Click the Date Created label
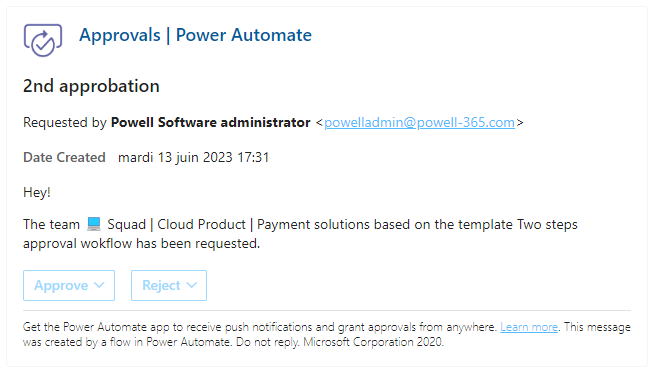This screenshot has width=652, height=372. point(64,157)
